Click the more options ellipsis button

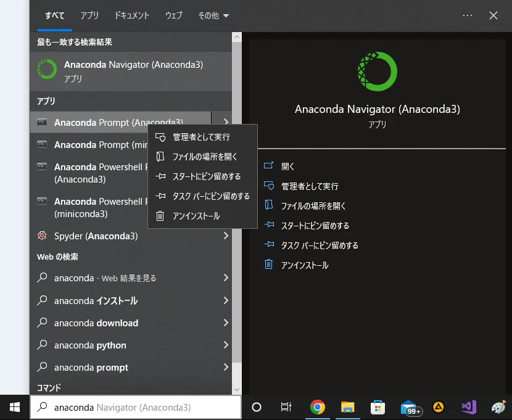467,15
